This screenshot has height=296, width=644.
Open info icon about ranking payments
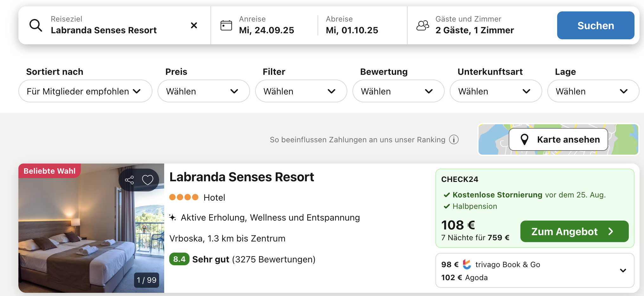454,139
